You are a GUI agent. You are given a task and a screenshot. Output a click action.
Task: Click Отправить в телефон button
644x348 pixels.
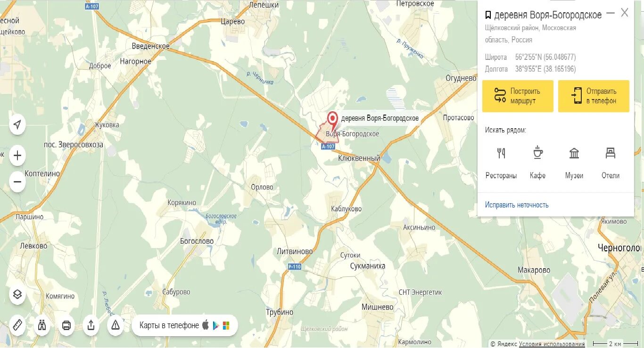click(x=594, y=96)
